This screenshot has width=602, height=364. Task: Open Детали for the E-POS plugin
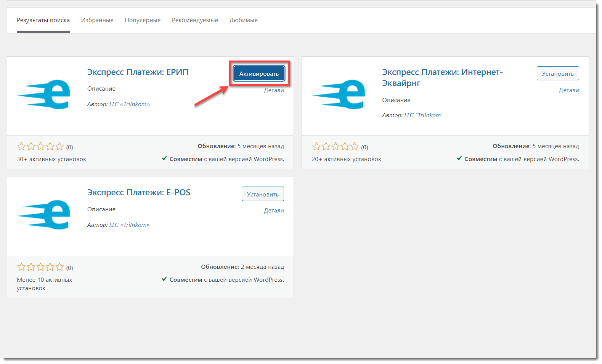274,211
